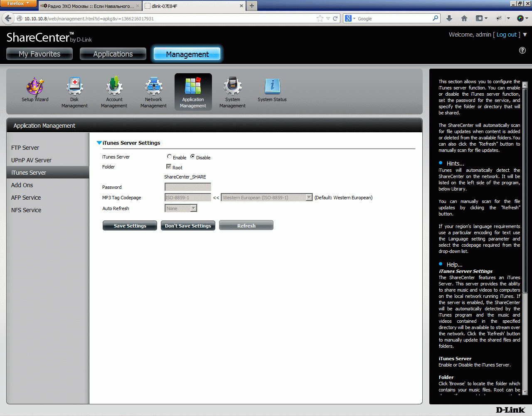
Task: Go to the browser home page icon
Action: pyautogui.click(x=464, y=18)
